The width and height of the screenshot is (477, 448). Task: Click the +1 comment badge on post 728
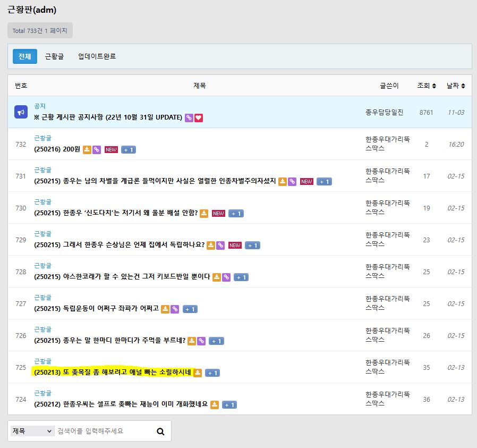click(241, 277)
